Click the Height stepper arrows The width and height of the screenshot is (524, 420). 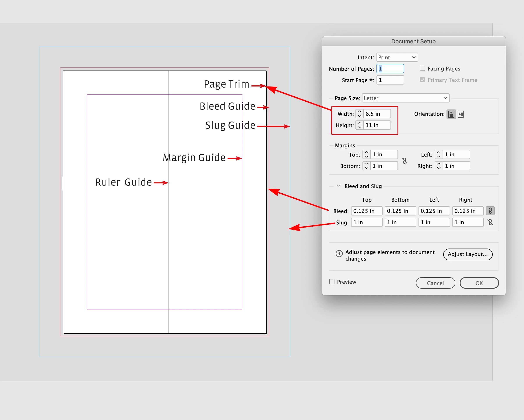coord(360,125)
